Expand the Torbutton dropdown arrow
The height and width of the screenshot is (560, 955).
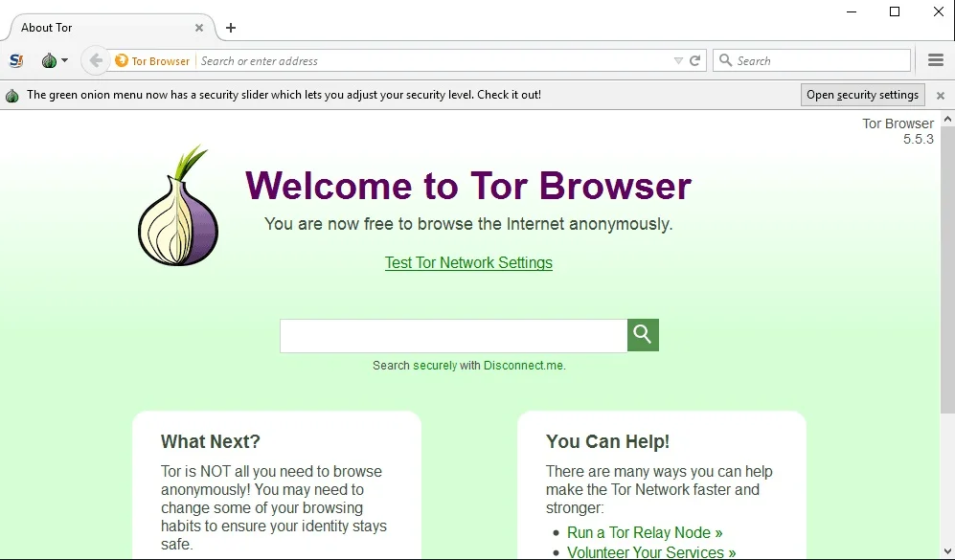(65, 59)
